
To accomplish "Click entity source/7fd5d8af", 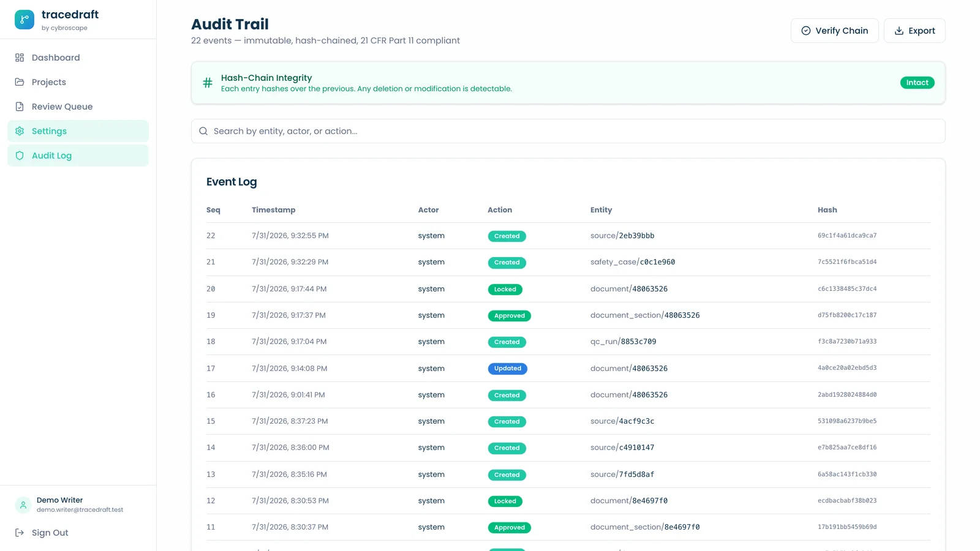I will pyautogui.click(x=622, y=474).
